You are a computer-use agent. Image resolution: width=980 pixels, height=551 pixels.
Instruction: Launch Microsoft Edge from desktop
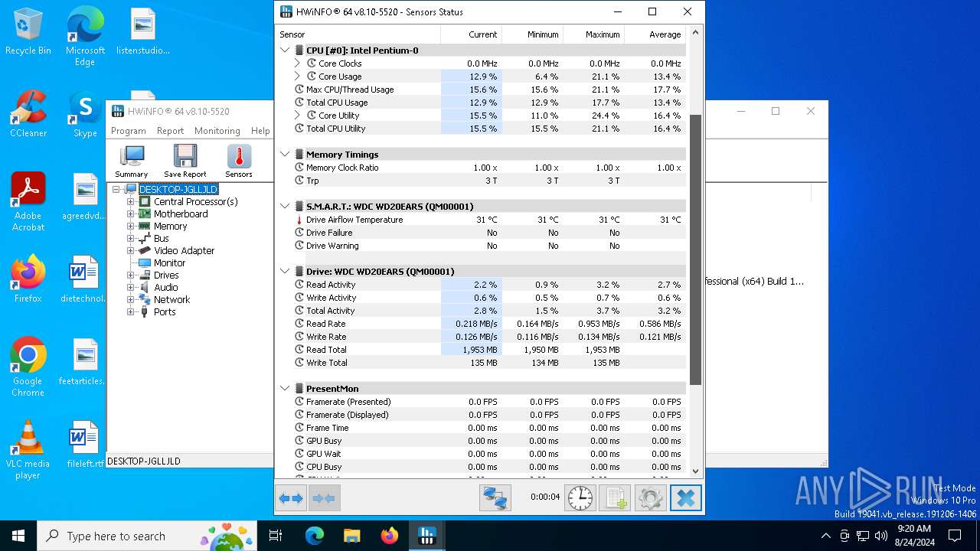click(x=85, y=37)
